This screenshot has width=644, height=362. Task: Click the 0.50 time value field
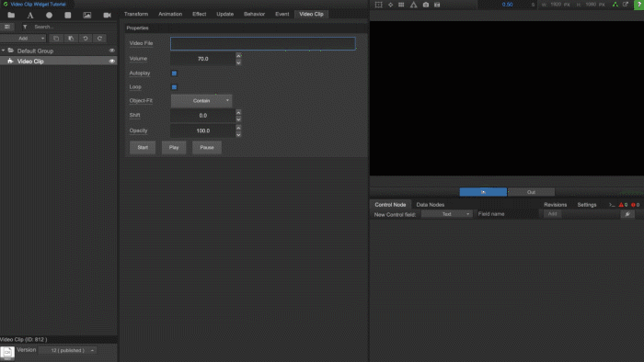coord(507,5)
